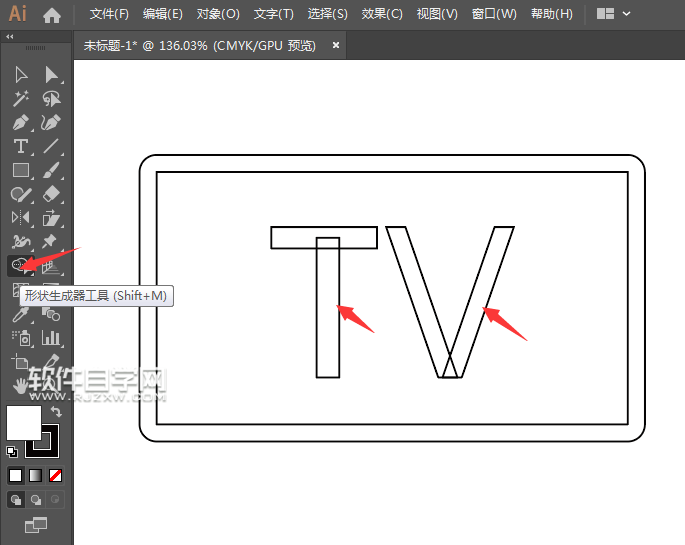The image size is (685, 545).
Task: Collapse the toolbar with double-arrow
Action: (x=10, y=37)
